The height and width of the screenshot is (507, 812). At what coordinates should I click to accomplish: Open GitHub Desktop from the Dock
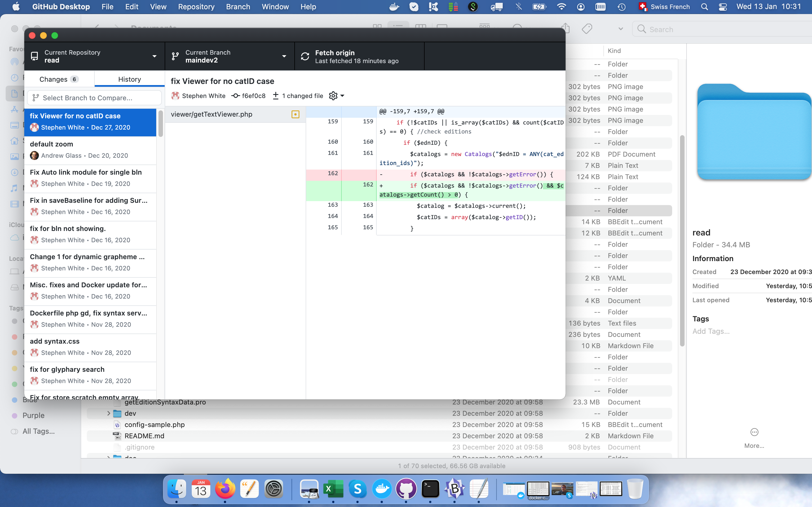[406, 489]
